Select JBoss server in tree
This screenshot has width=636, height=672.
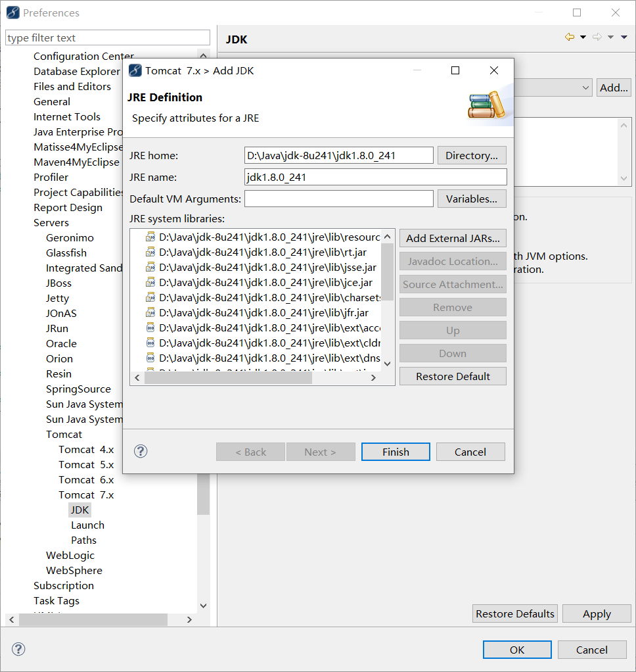(58, 283)
